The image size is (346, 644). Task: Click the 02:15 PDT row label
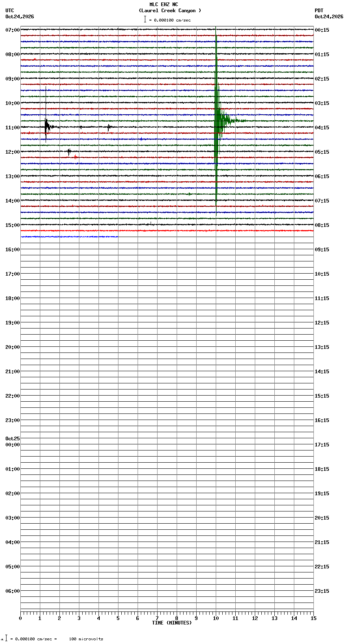pos(322,79)
